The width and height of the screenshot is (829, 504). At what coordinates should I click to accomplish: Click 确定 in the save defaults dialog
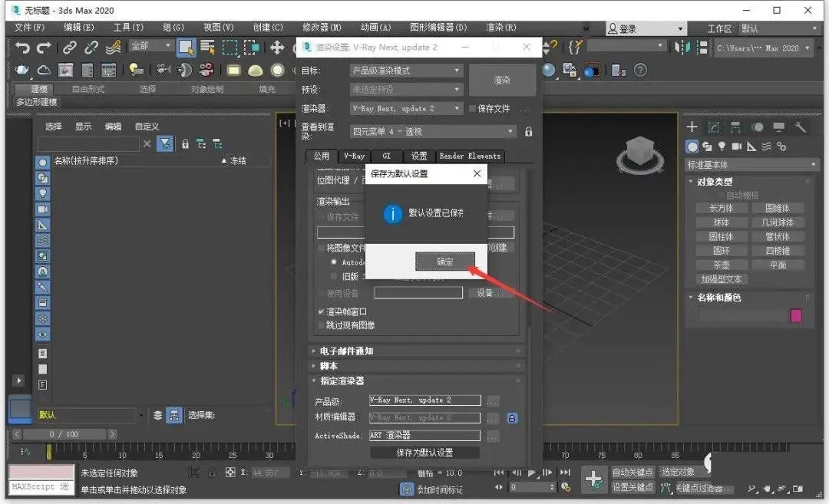point(444,262)
